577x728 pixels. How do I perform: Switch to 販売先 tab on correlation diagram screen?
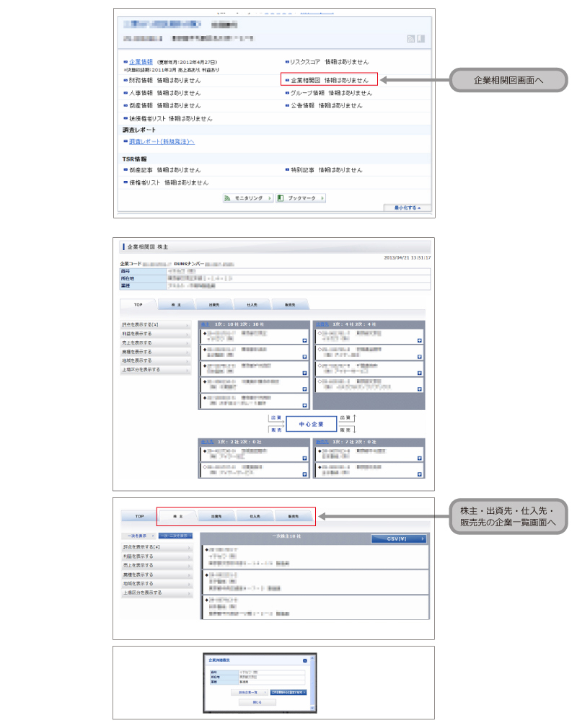[x=290, y=305]
